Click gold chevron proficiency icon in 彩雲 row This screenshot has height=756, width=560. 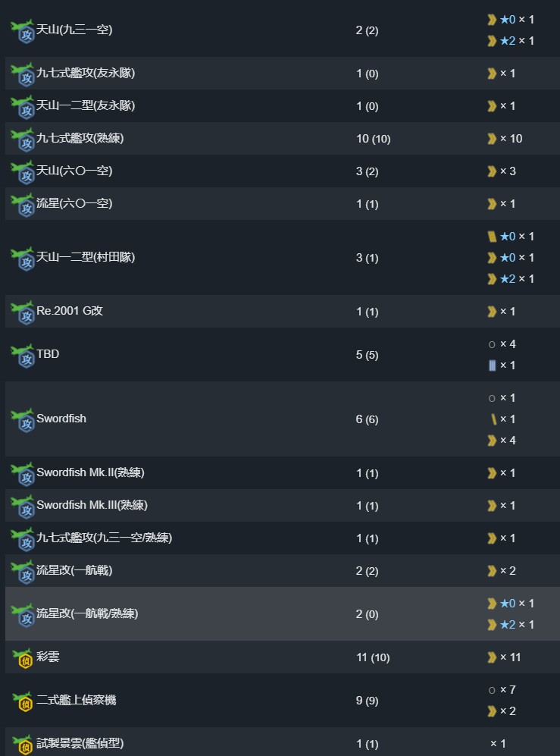[x=492, y=657]
